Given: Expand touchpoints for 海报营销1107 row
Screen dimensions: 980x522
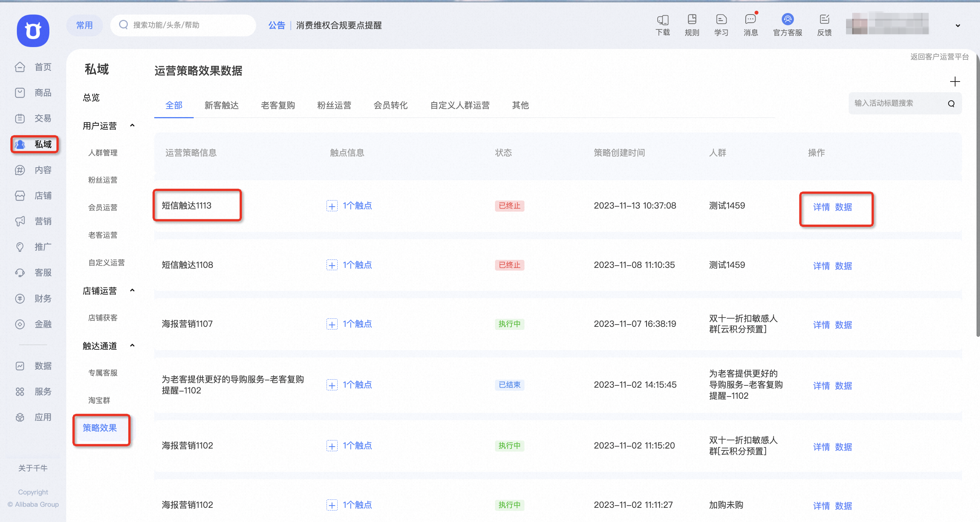Looking at the screenshot, I should click(x=332, y=324).
